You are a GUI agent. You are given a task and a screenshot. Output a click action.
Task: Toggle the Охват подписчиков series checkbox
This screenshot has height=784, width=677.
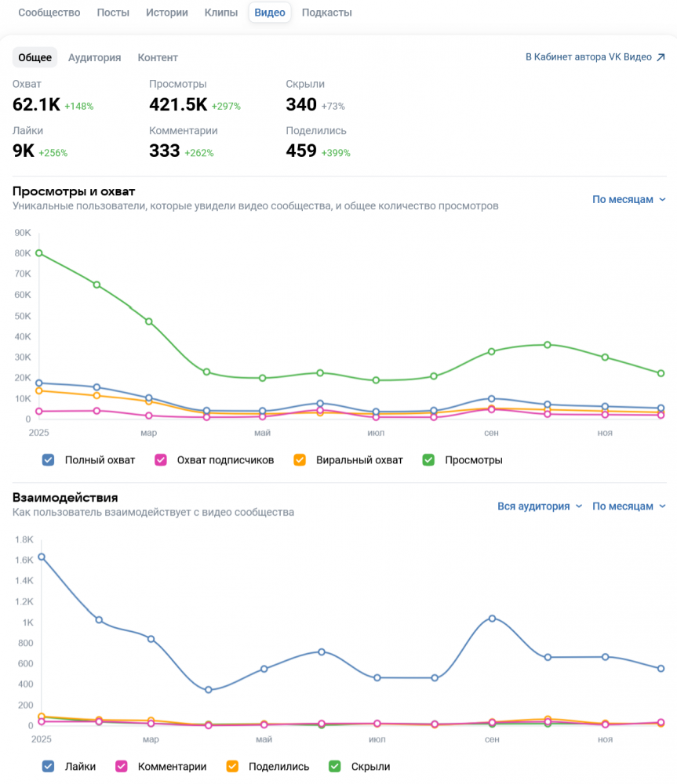[162, 460]
